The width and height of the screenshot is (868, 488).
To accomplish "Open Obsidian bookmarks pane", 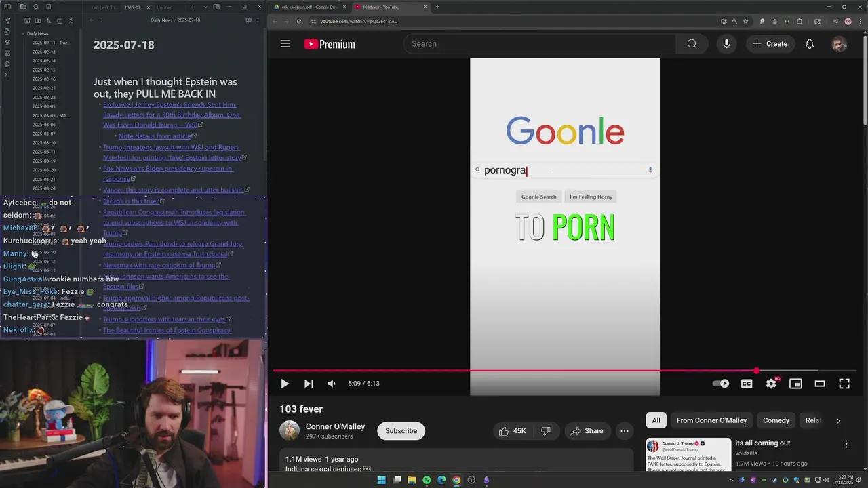I will (48, 7).
